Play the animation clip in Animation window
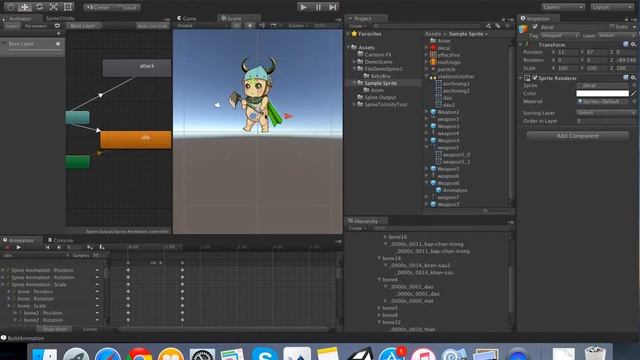 (x=18, y=247)
